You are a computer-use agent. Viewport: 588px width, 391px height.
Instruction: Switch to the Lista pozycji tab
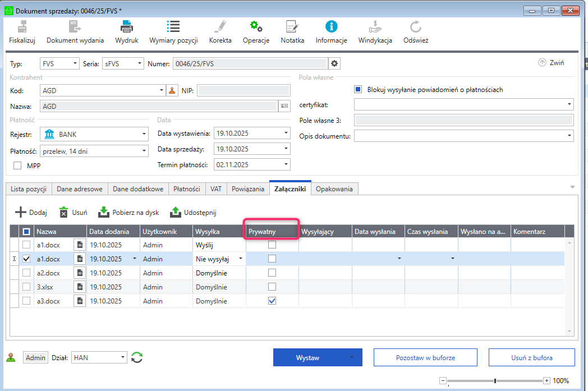coord(29,189)
